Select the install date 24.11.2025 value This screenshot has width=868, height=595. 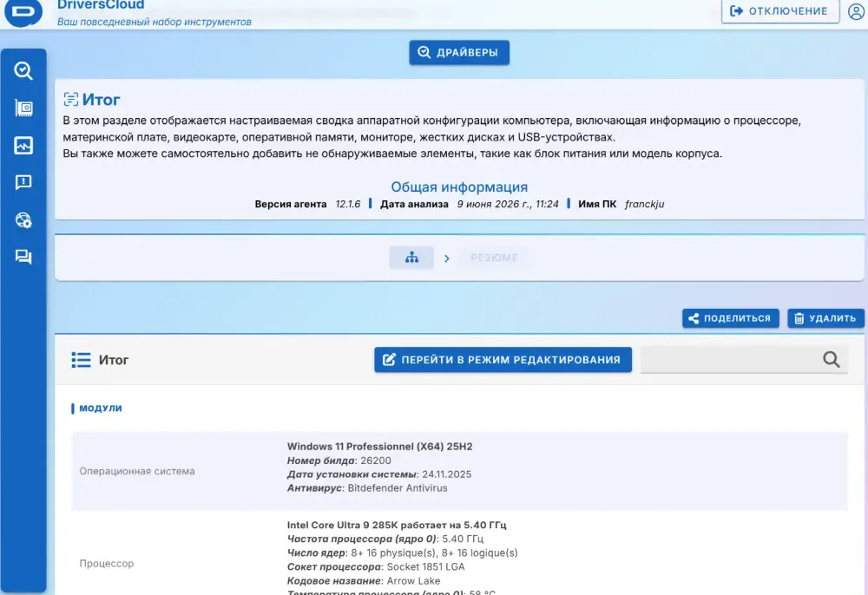pyautogui.click(x=447, y=474)
